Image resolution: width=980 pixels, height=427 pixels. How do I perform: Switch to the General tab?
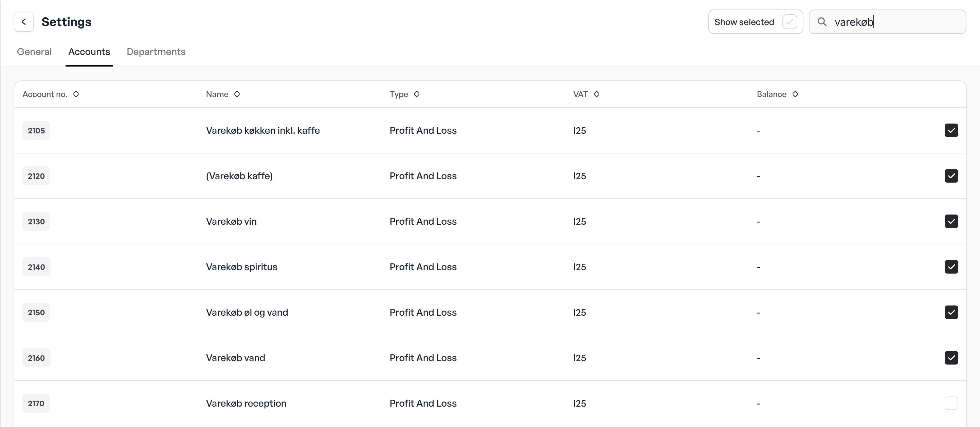coord(34,52)
